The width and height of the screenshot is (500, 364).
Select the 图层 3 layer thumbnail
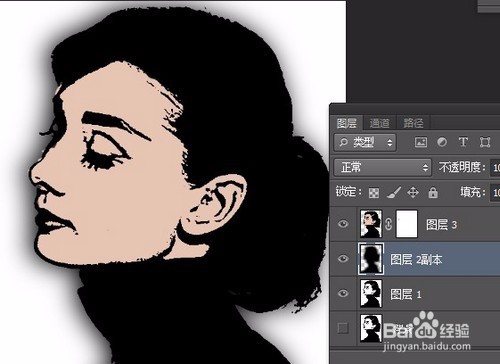point(371,224)
